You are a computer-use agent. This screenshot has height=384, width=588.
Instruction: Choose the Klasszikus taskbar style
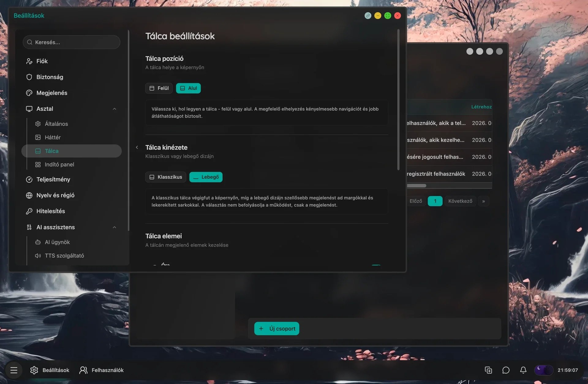pyautogui.click(x=166, y=177)
